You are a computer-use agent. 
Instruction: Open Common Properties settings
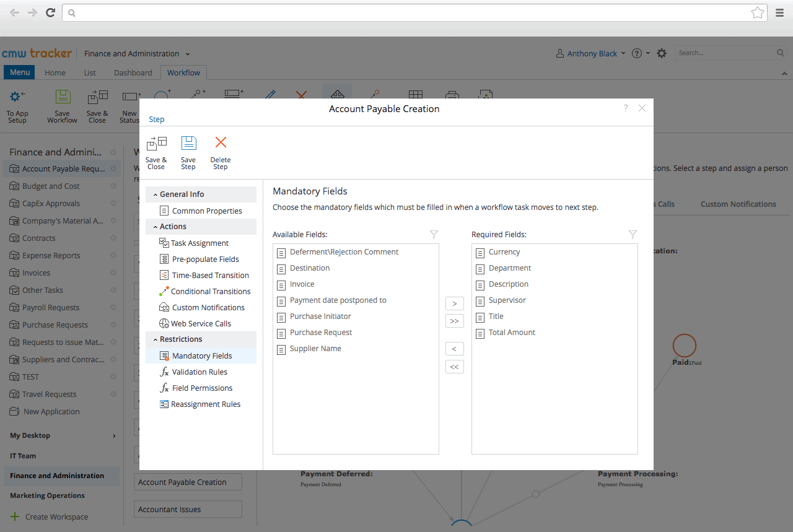(x=201, y=211)
